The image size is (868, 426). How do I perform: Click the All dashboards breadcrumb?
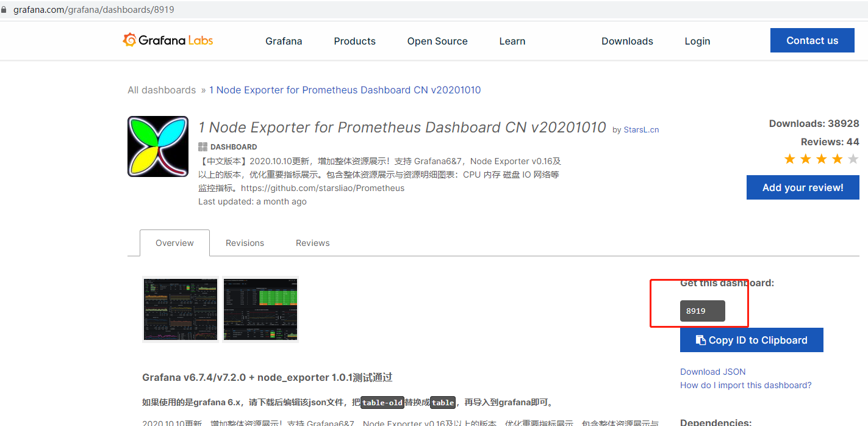pos(162,90)
